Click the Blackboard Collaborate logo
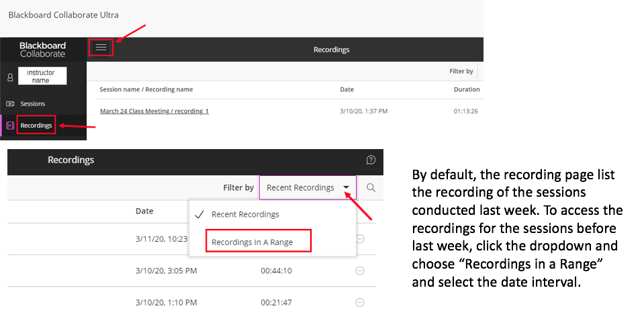644x325 pixels. point(43,50)
